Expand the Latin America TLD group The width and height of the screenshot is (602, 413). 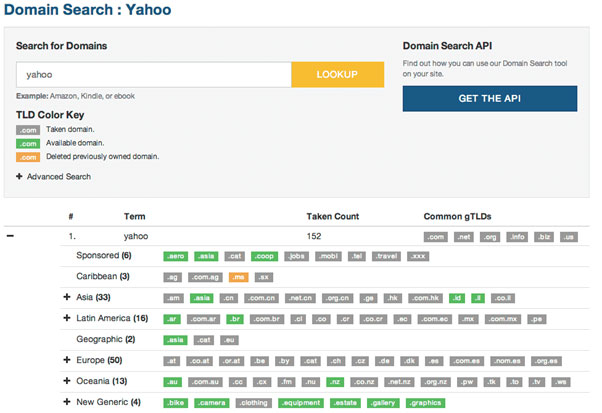[67, 318]
